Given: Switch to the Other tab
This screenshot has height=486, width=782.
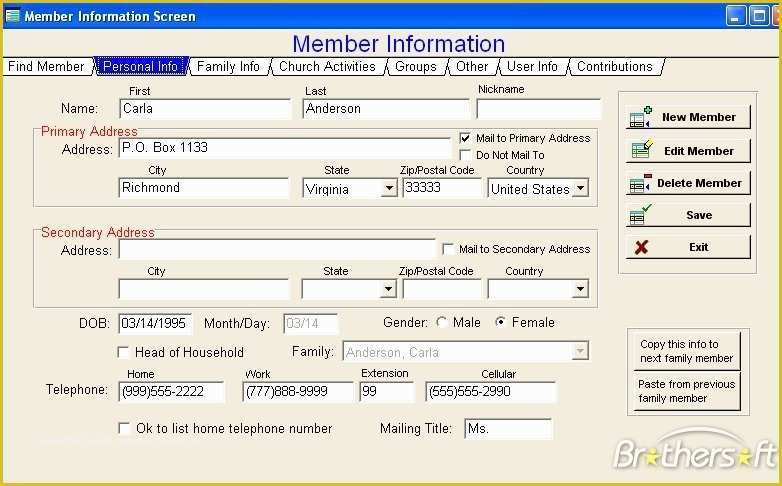Looking at the screenshot, I should tap(472, 66).
